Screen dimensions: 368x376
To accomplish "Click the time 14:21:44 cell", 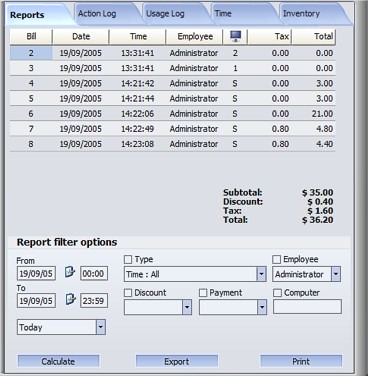I will [138, 99].
